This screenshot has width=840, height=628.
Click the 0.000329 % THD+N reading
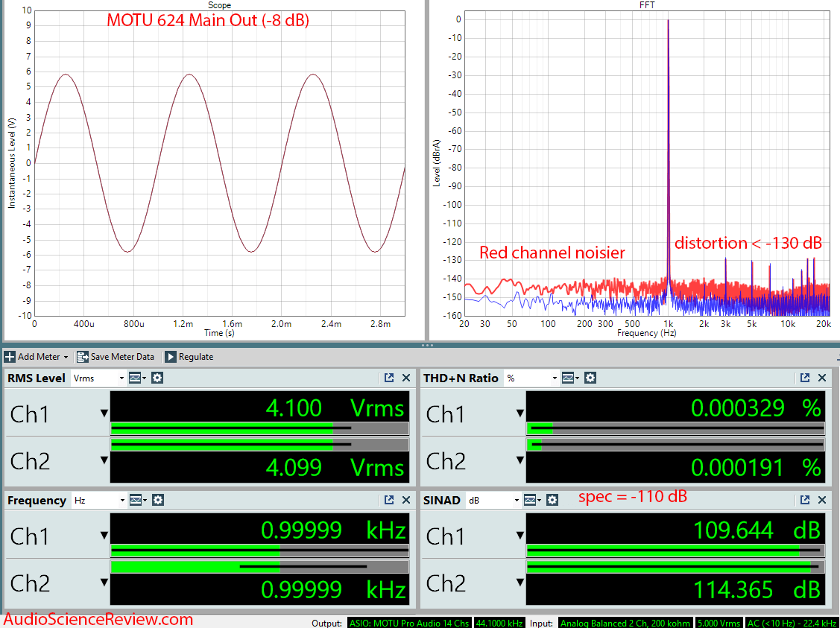(756, 408)
